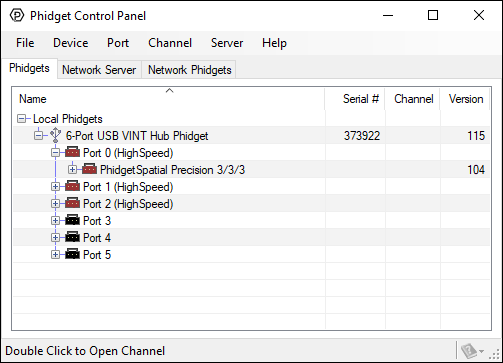This screenshot has width=503, height=363.
Task: Open the Port menu
Action: pos(118,43)
